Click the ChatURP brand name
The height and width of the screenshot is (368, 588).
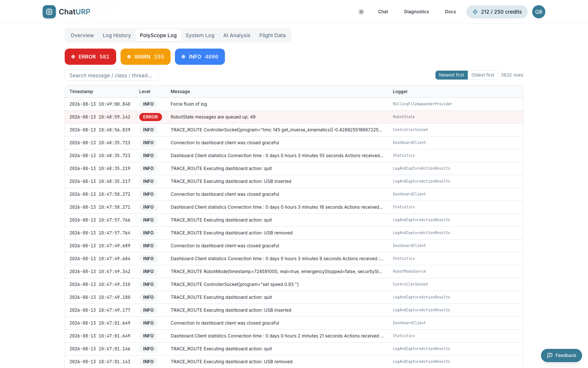point(75,12)
